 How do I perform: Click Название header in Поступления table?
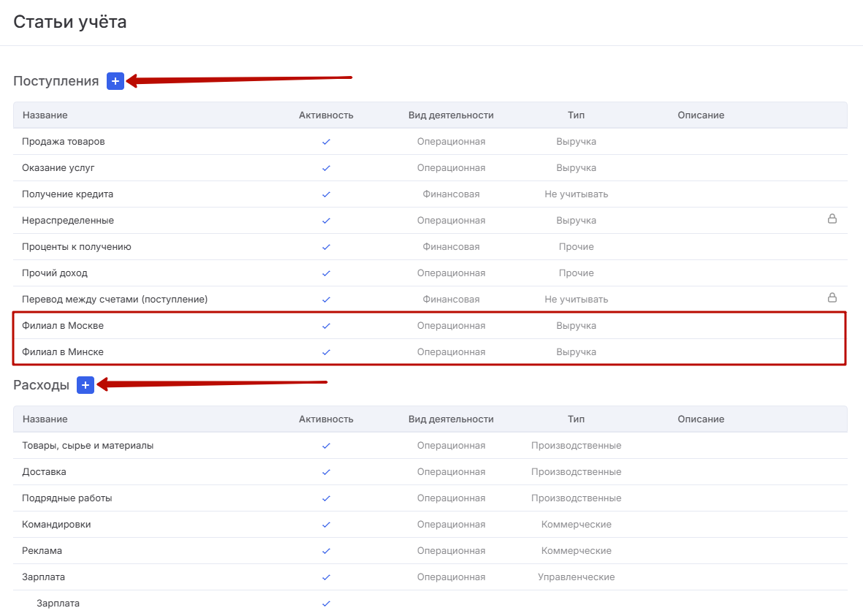click(45, 115)
